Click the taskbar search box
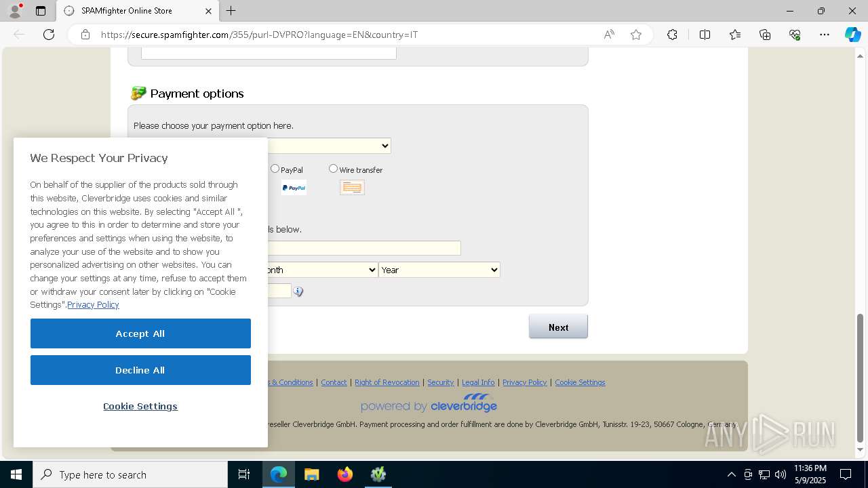This screenshot has height=488, width=868. (x=130, y=474)
